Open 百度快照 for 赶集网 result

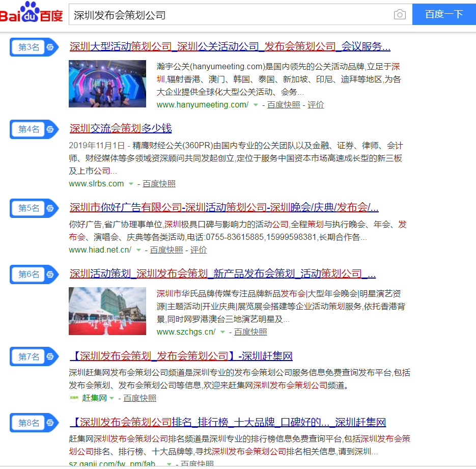click(139, 398)
